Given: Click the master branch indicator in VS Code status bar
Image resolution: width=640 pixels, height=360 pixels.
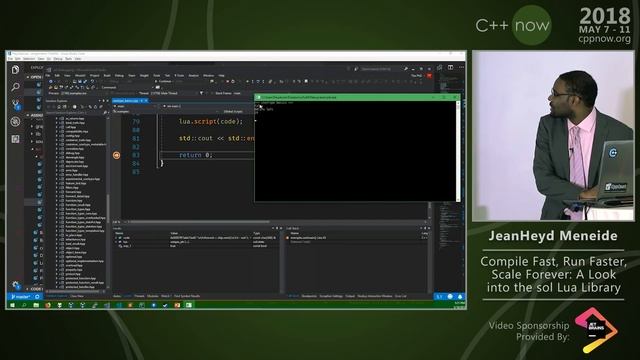Looking at the screenshot, I should coord(20,296).
